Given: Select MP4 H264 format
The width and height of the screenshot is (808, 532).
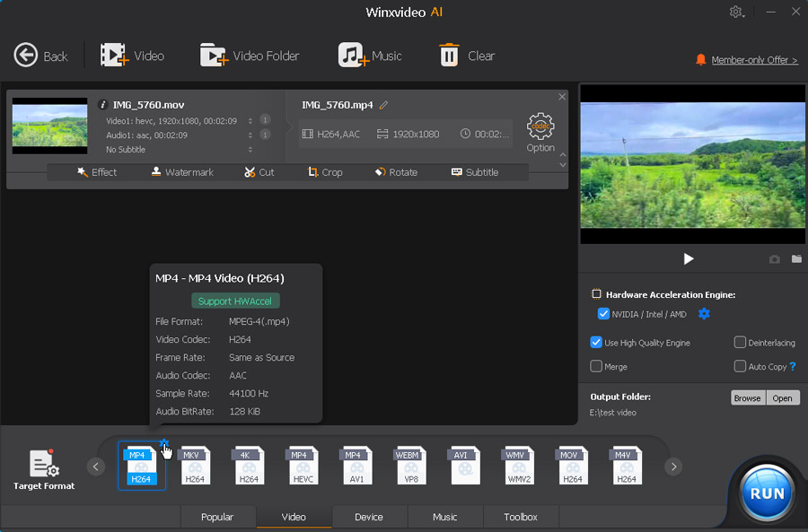Looking at the screenshot, I should click(x=141, y=467).
